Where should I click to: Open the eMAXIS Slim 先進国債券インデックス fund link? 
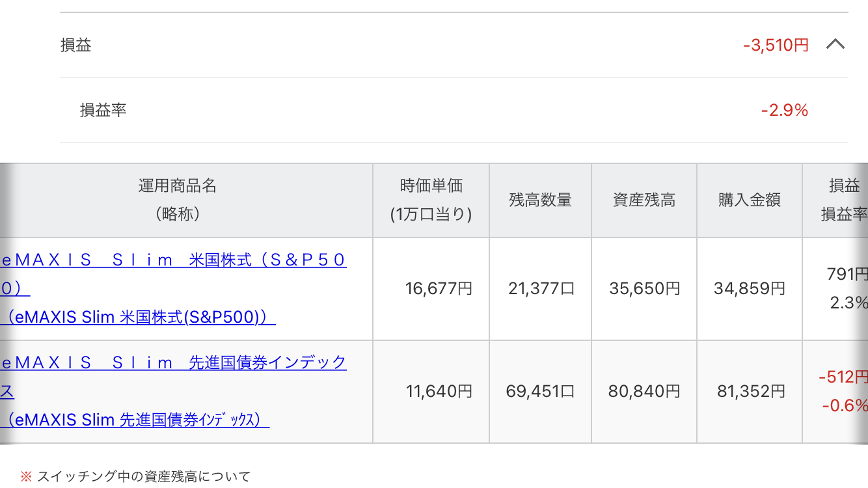(173, 391)
